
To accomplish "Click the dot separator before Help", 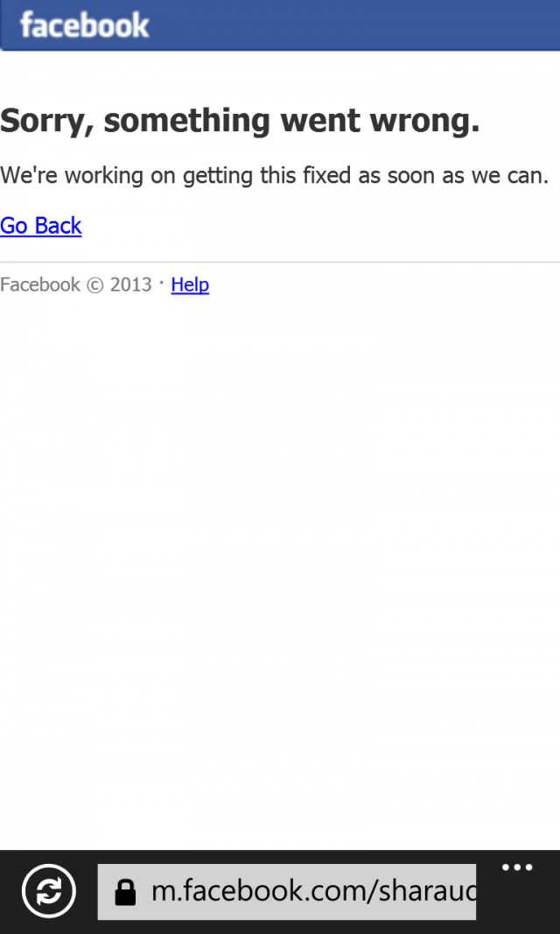I will click(161, 279).
